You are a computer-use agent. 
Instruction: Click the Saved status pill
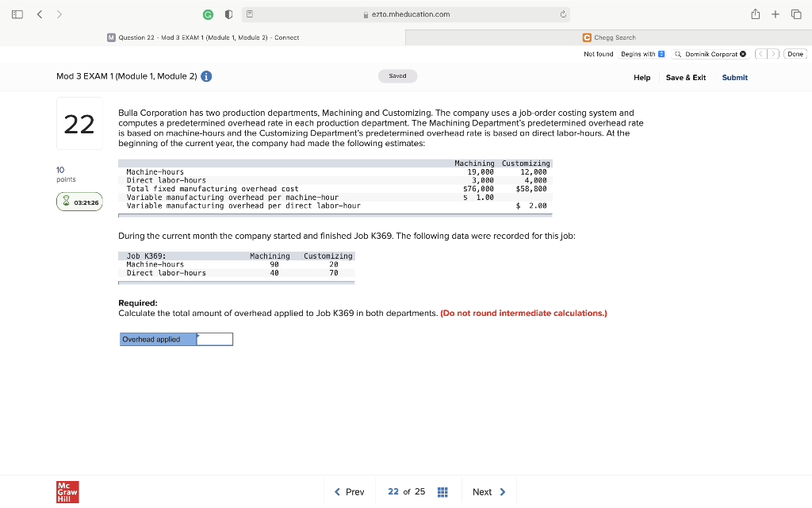397,75
